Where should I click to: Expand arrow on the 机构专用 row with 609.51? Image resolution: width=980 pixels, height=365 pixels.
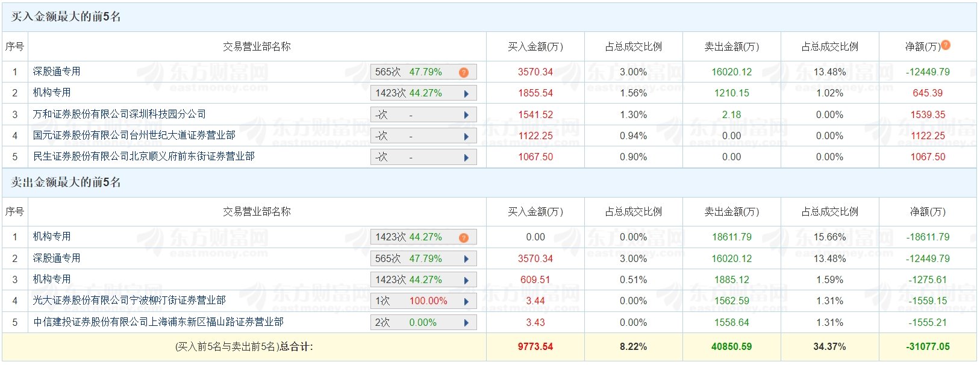[x=466, y=280]
